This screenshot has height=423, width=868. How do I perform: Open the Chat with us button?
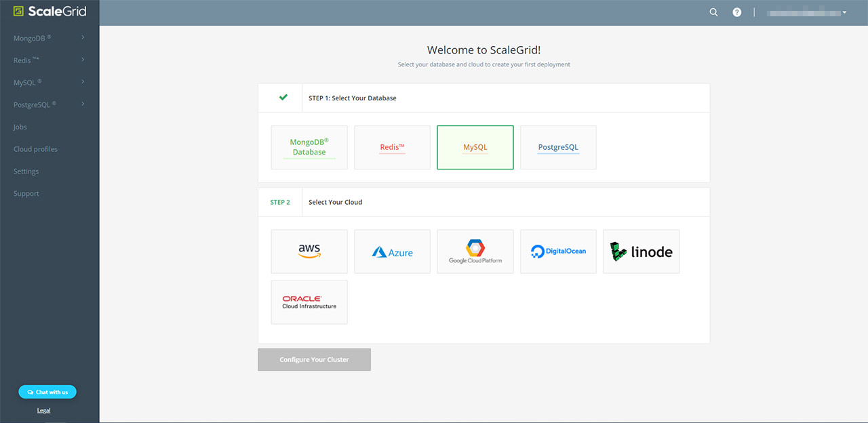(47, 392)
